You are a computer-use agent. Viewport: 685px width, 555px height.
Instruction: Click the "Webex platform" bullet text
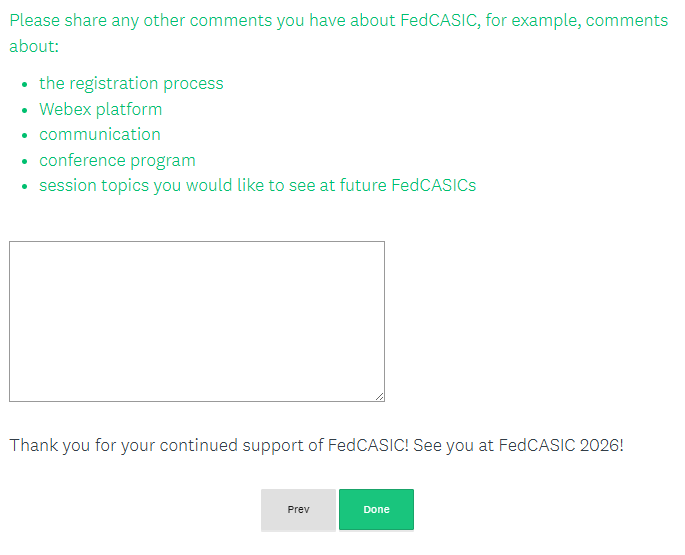[100, 109]
